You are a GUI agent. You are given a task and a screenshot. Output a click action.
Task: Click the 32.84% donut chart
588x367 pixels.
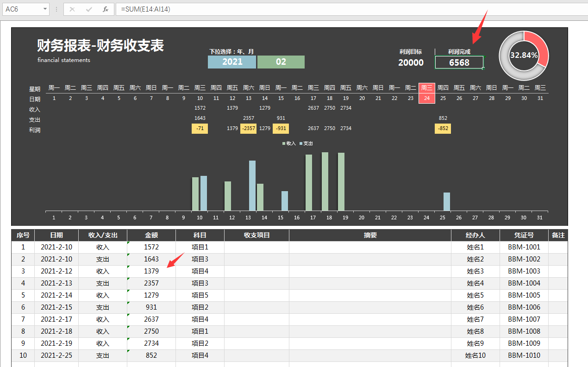(524, 56)
